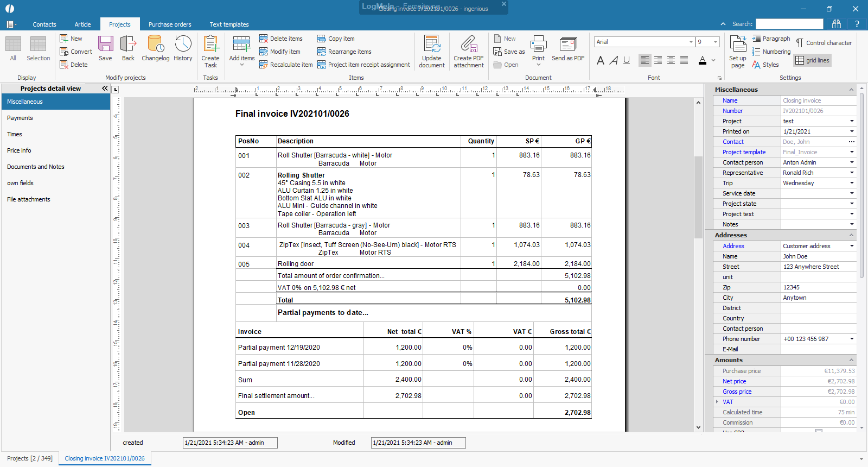Screen dimensions: 868x467
Task: Toggle grid lines in the document
Action: [x=812, y=60]
